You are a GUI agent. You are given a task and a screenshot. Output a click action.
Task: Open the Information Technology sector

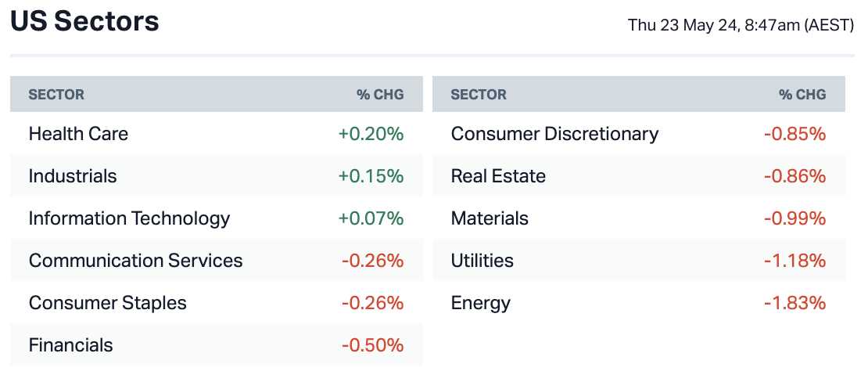(x=129, y=218)
